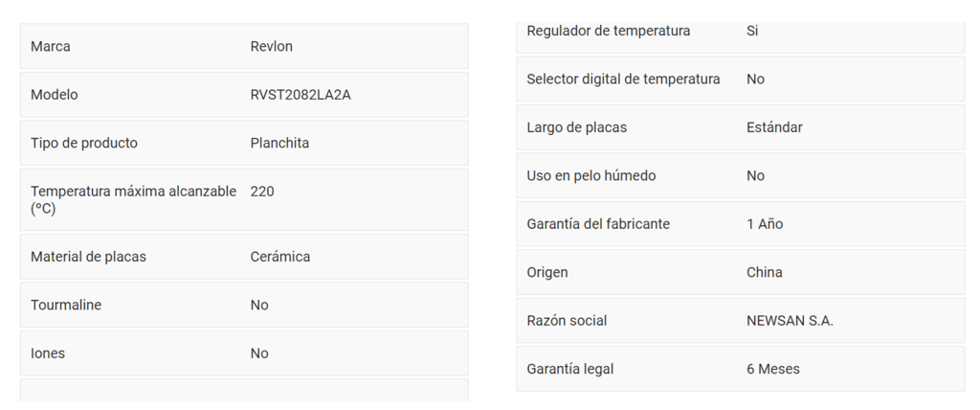Select the 1 Año warranty value

coord(765,223)
